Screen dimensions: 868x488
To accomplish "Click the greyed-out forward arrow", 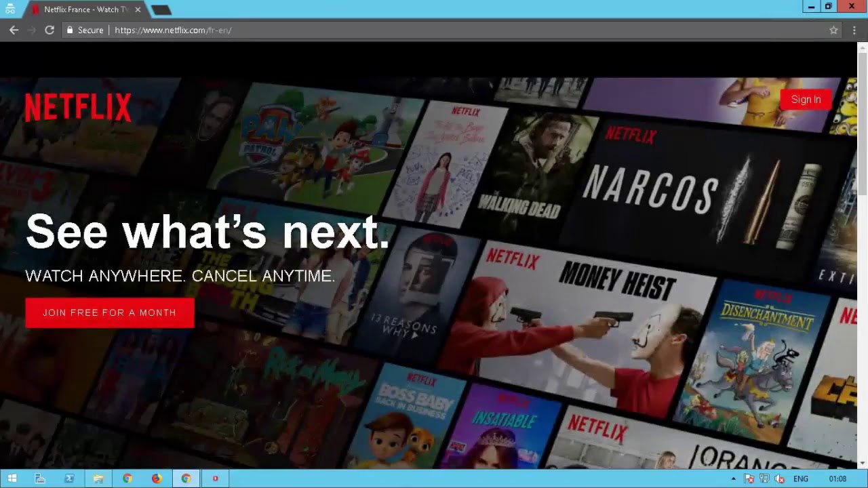I will click(31, 30).
